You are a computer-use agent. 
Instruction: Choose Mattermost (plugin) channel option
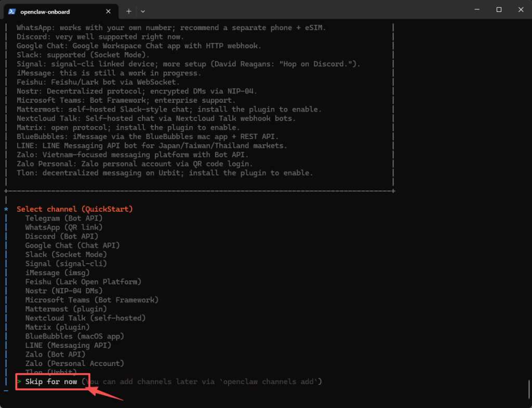click(66, 309)
